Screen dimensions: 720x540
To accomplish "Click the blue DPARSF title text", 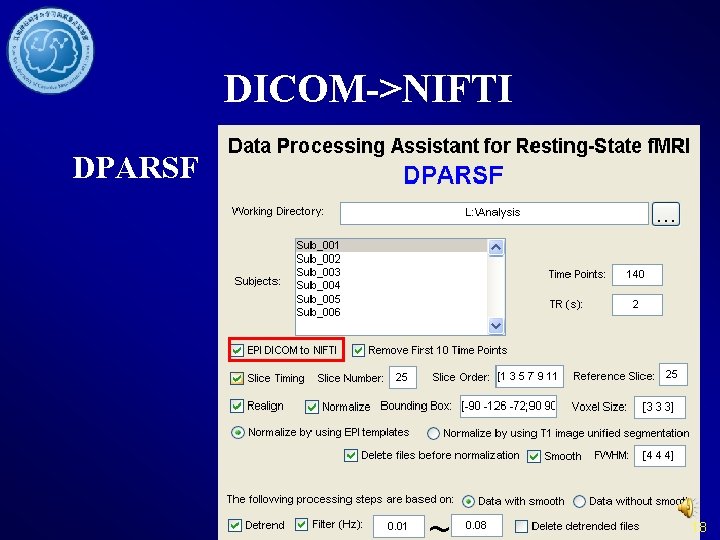I will pos(453,175).
